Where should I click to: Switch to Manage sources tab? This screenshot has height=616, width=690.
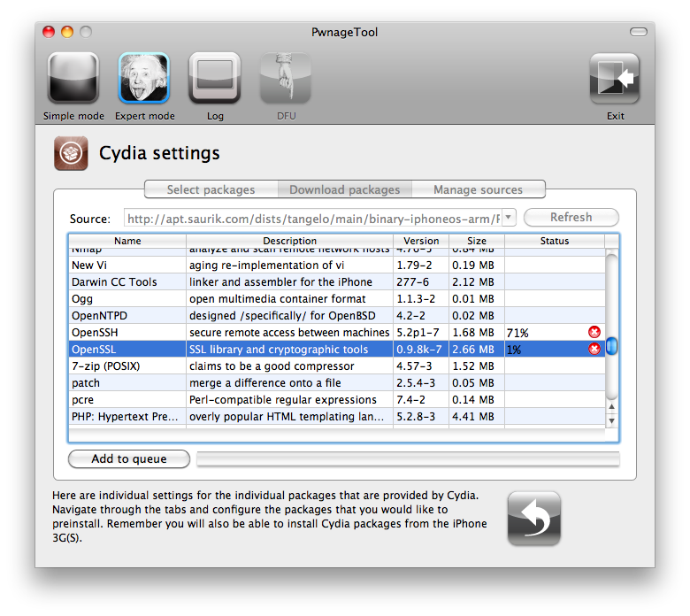click(x=478, y=189)
